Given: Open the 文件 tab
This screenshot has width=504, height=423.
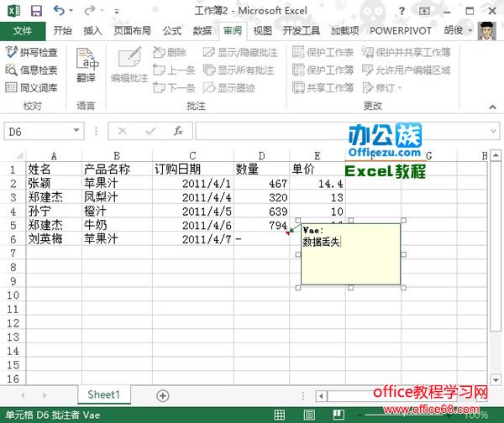Looking at the screenshot, I should (23, 31).
